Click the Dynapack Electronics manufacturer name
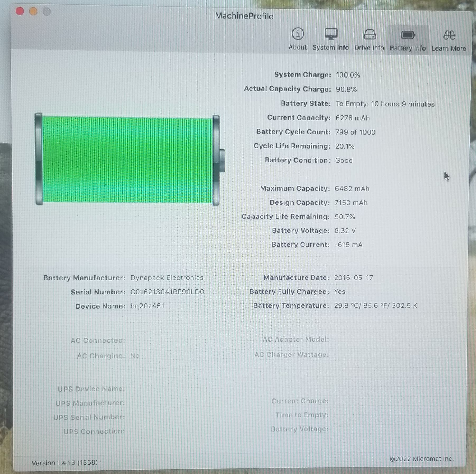Screen dimensions: 476x474 167,278
